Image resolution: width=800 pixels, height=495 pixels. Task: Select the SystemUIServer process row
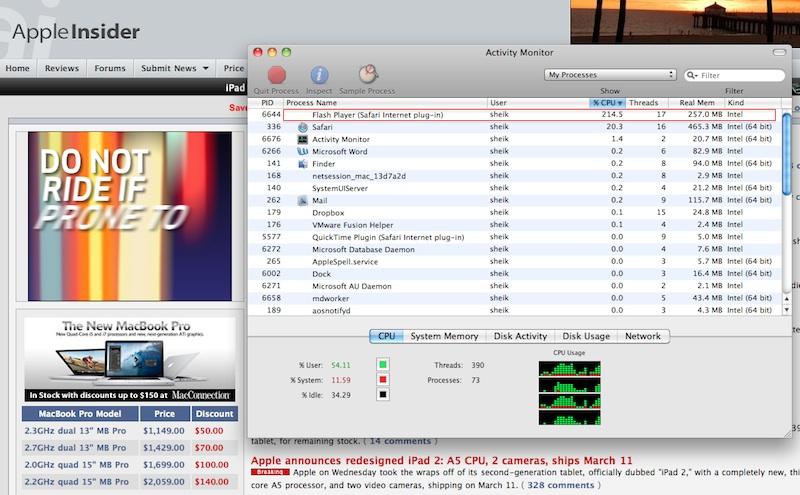pos(515,188)
